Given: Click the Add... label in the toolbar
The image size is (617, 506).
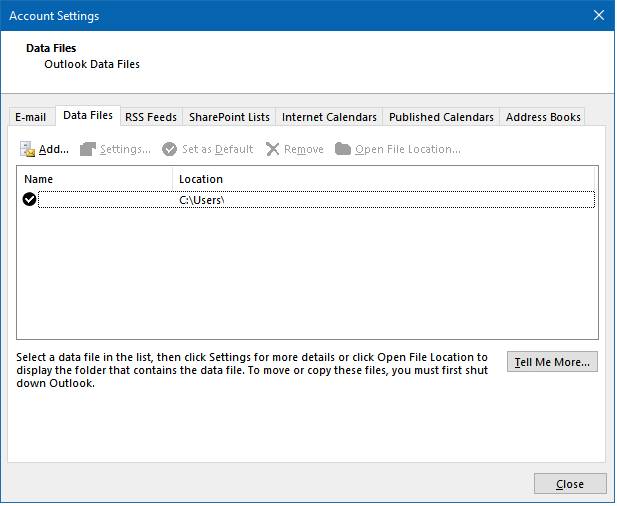Looking at the screenshot, I should pyautogui.click(x=54, y=150).
